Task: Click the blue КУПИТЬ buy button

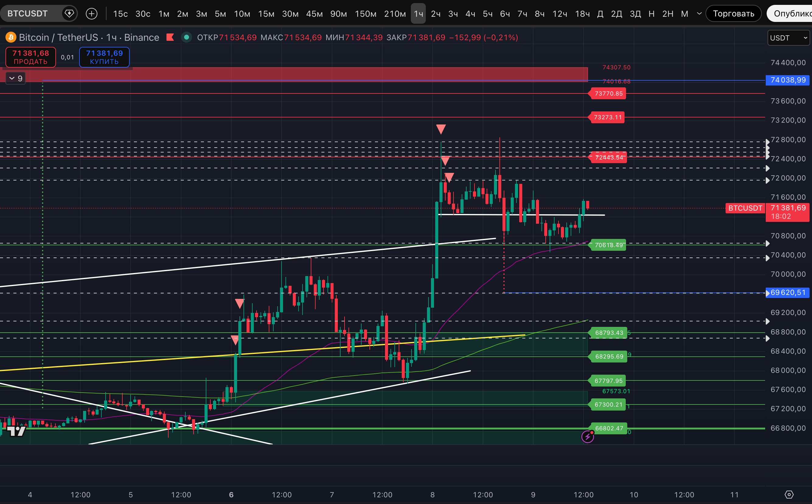Action: [104, 57]
